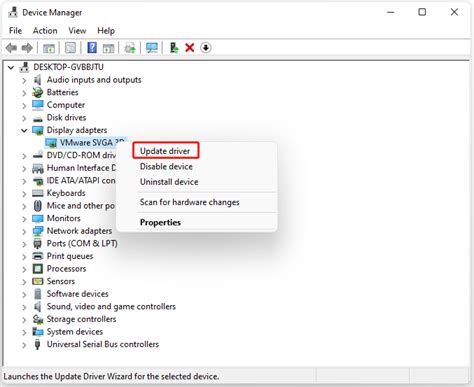Select the Sensors tree item label
The width and height of the screenshot is (474, 387).
[61, 281]
